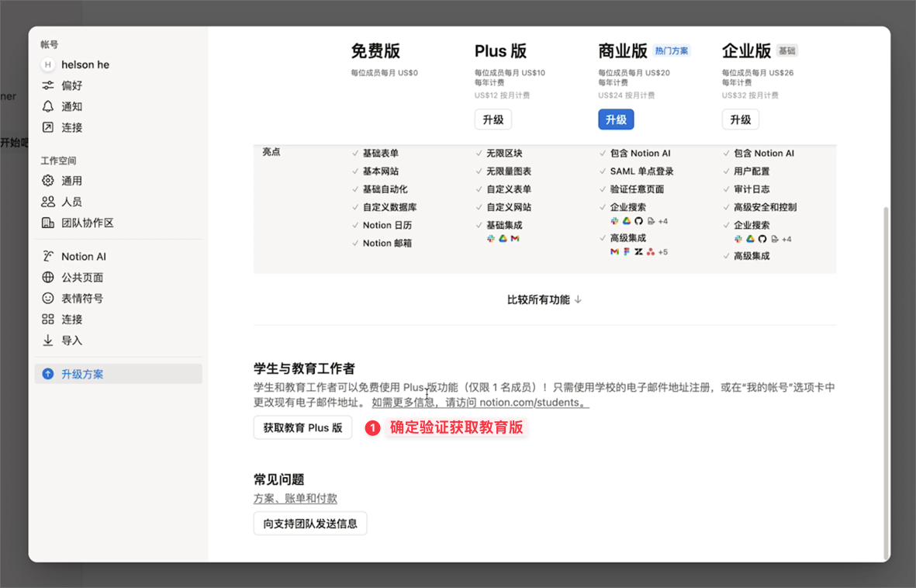Click 获取教育 Plus 版 button
Viewport: 916px width, 588px height.
[302, 427]
